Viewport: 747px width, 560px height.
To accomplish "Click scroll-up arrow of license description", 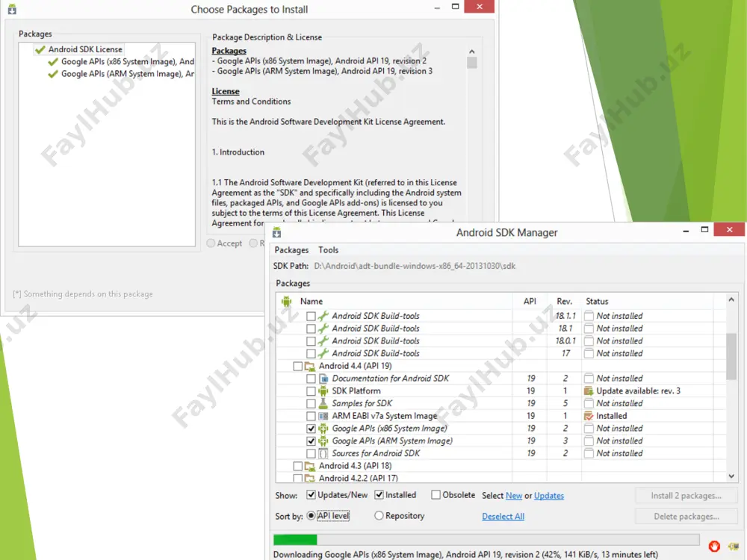I will [471, 52].
